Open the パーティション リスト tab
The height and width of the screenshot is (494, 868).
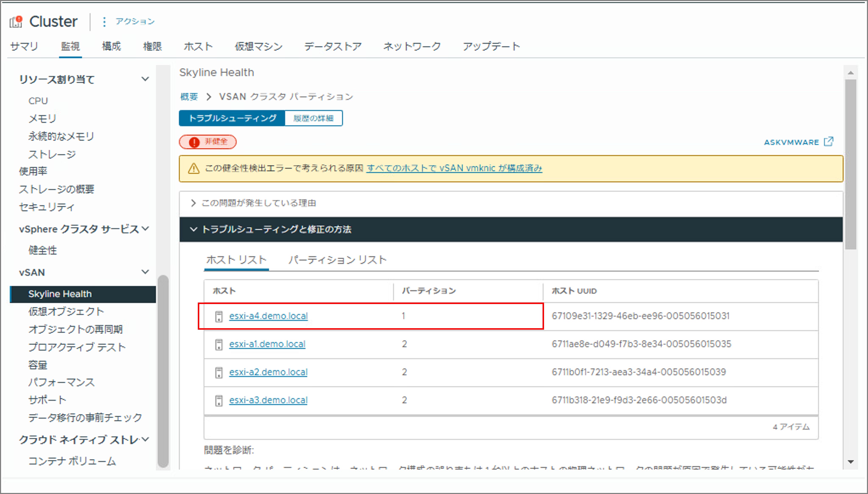[x=337, y=260]
